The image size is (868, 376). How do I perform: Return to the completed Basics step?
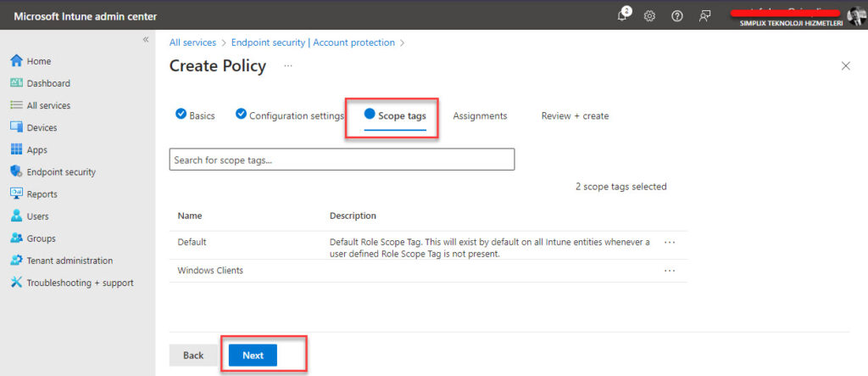pyautogui.click(x=195, y=115)
